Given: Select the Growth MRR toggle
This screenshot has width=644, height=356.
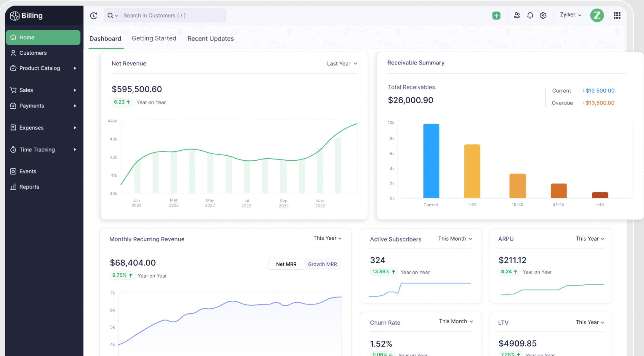Looking at the screenshot, I should click(x=323, y=264).
